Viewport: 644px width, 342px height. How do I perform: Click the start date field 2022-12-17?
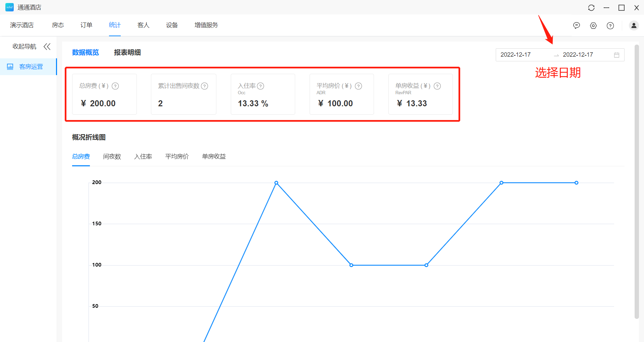tap(516, 55)
